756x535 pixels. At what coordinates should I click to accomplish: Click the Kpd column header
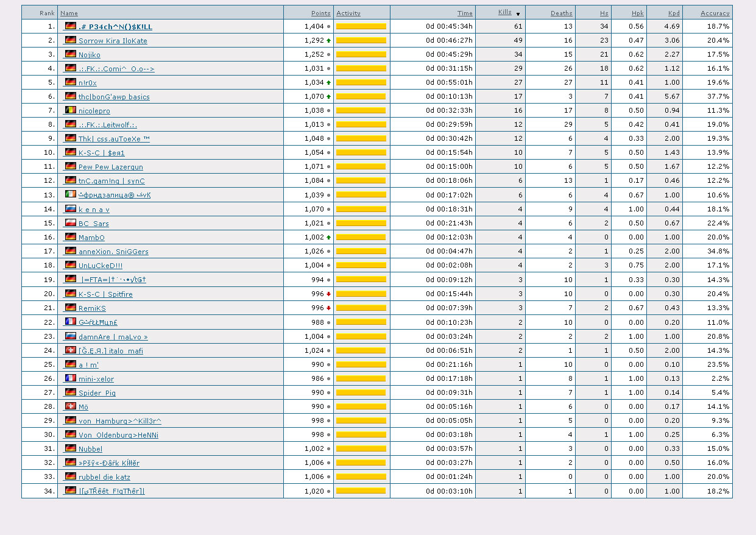click(x=673, y=13)
